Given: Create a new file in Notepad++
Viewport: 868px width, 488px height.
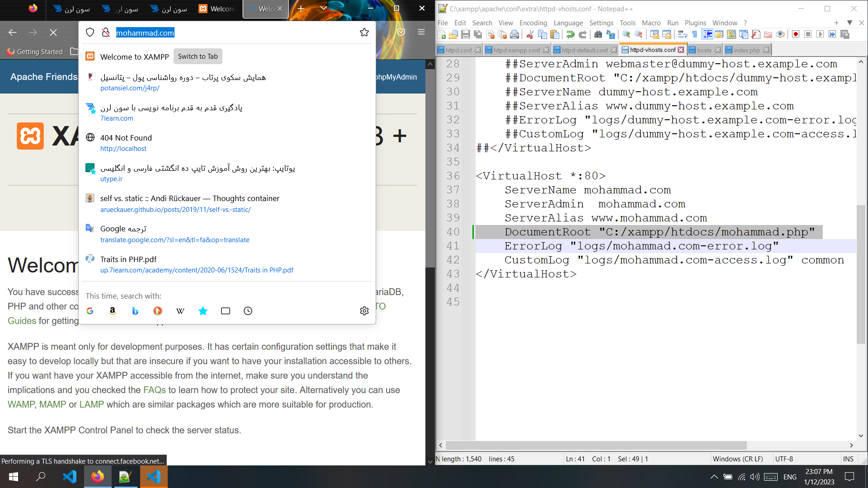Looking at the screenshot, I should coord(442,34).
